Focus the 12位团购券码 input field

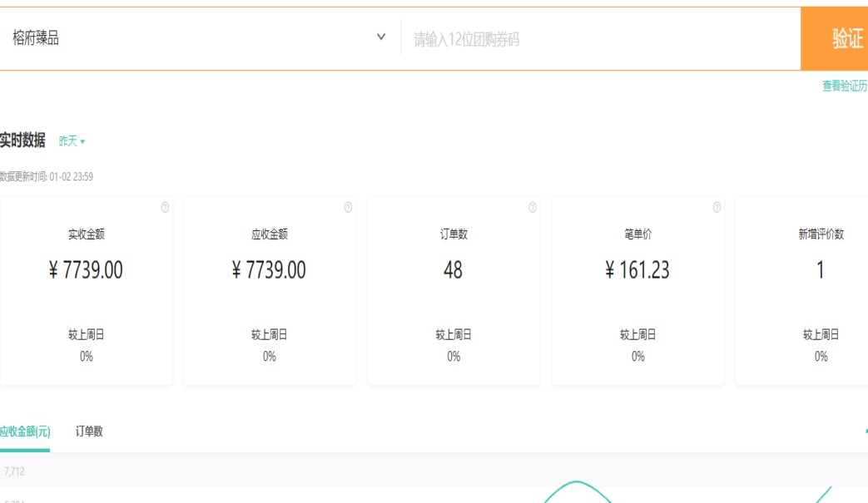(x=599, y=39)
